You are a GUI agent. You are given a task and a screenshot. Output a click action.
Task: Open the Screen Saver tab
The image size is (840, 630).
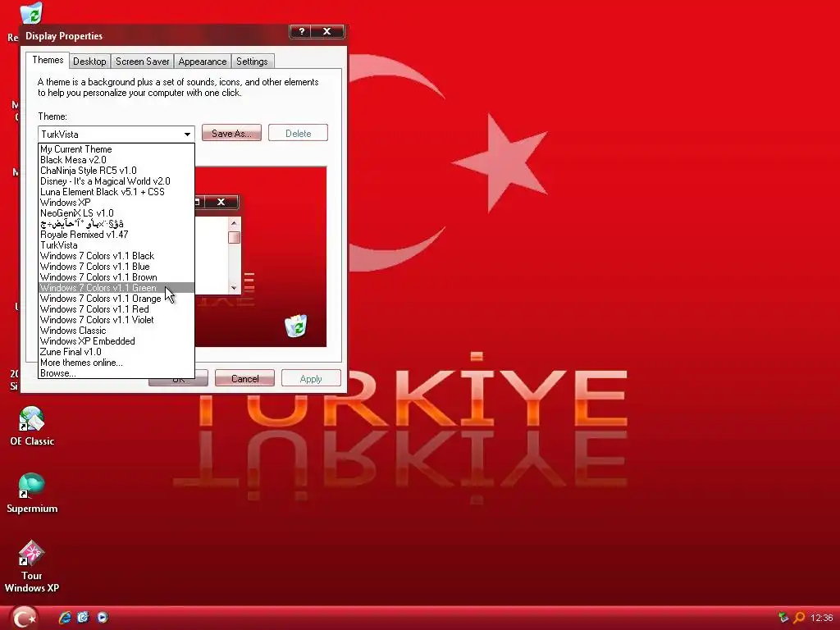tap(143, 62)
